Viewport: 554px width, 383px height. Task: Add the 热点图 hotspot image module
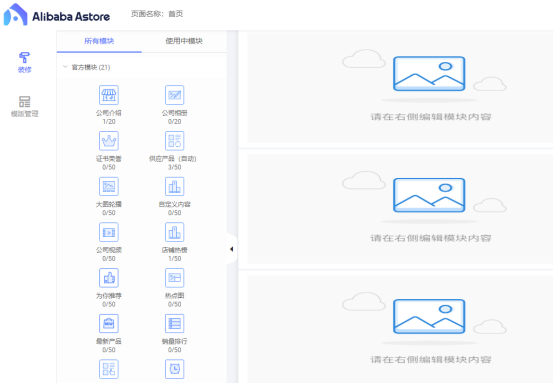[175, 278]
